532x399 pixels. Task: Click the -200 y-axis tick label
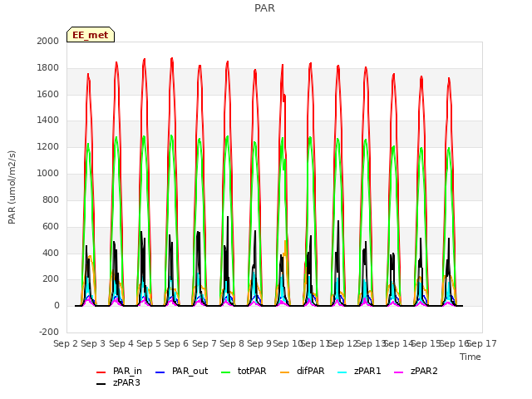[49, 332]
